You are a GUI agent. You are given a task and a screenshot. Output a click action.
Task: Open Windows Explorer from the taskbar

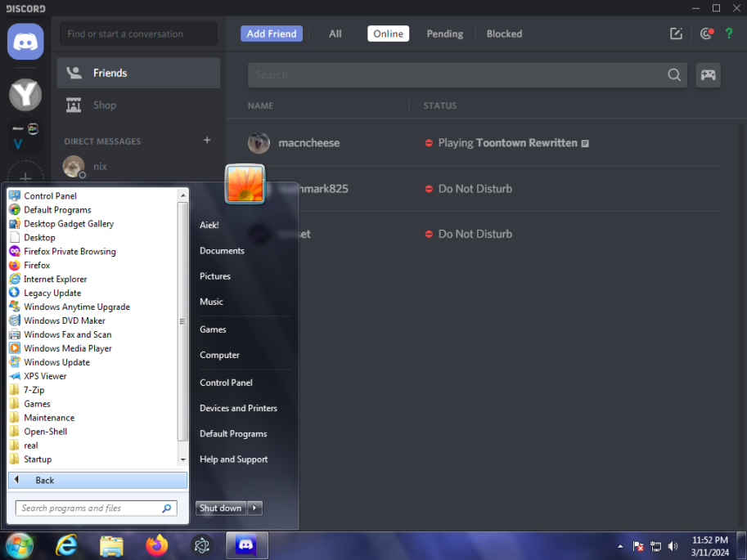111,546
